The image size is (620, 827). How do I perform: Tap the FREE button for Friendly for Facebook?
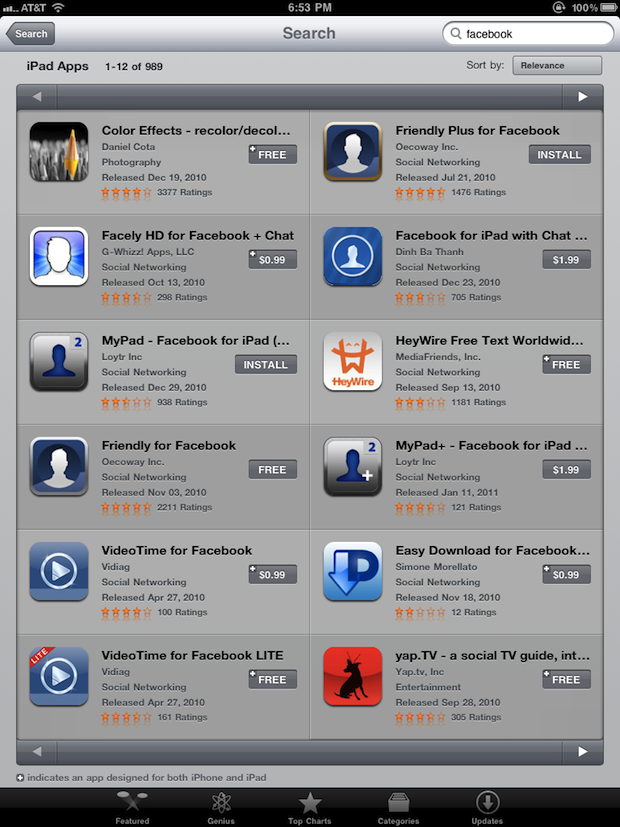click(273, 469)
